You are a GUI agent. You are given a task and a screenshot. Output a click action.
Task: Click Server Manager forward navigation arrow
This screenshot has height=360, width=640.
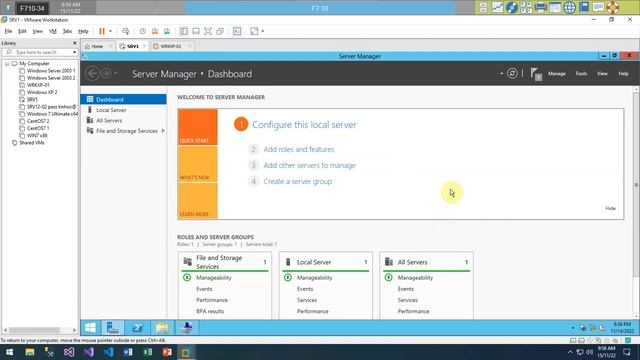[x=106, y=73]
